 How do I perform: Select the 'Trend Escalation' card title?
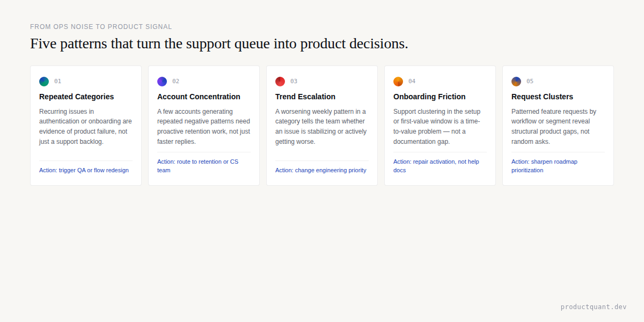point(305,97)
